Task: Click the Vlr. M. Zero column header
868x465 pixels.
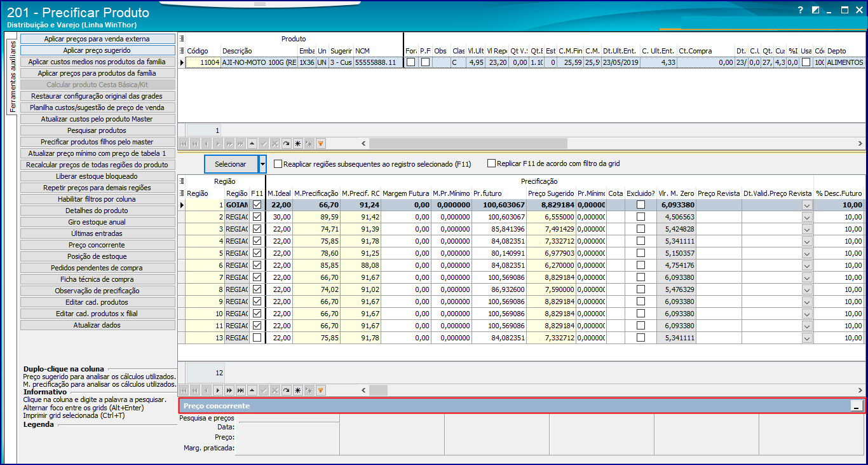Action: coord(676,193)
